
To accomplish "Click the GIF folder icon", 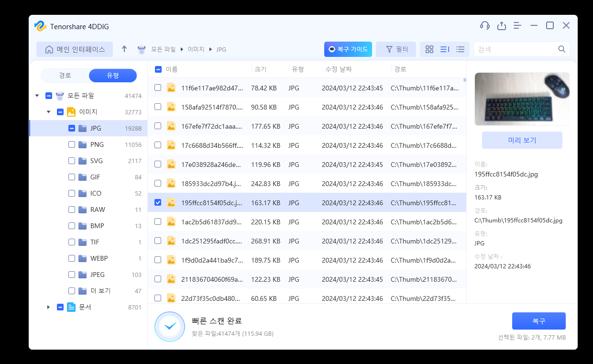I will 83,177.
